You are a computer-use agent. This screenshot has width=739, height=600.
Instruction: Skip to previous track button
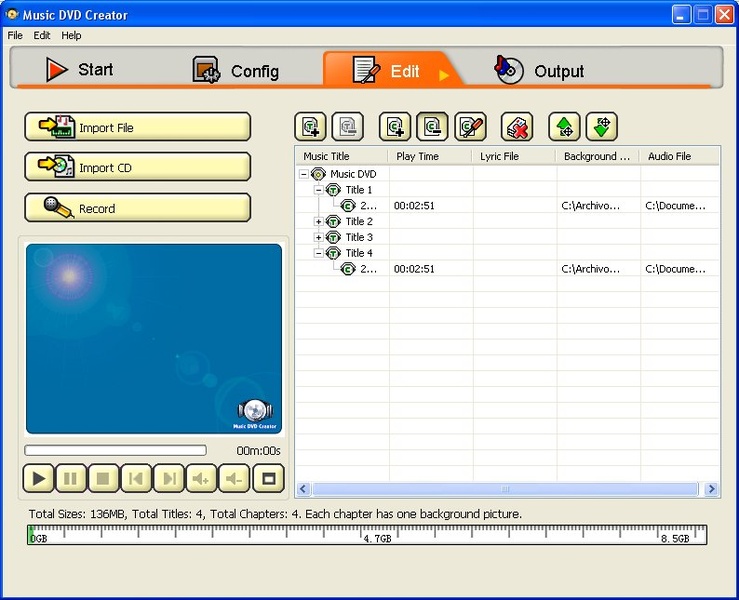pyautogui.click(x=136, y=478)
